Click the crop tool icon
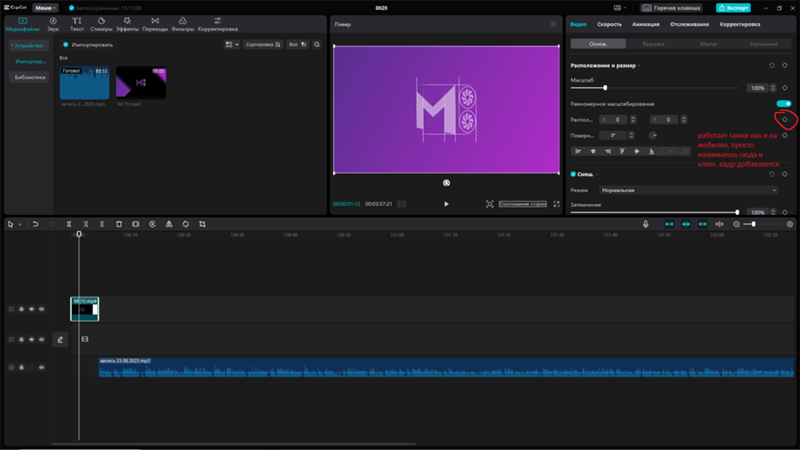800x450 pixels. coord(203,224)
